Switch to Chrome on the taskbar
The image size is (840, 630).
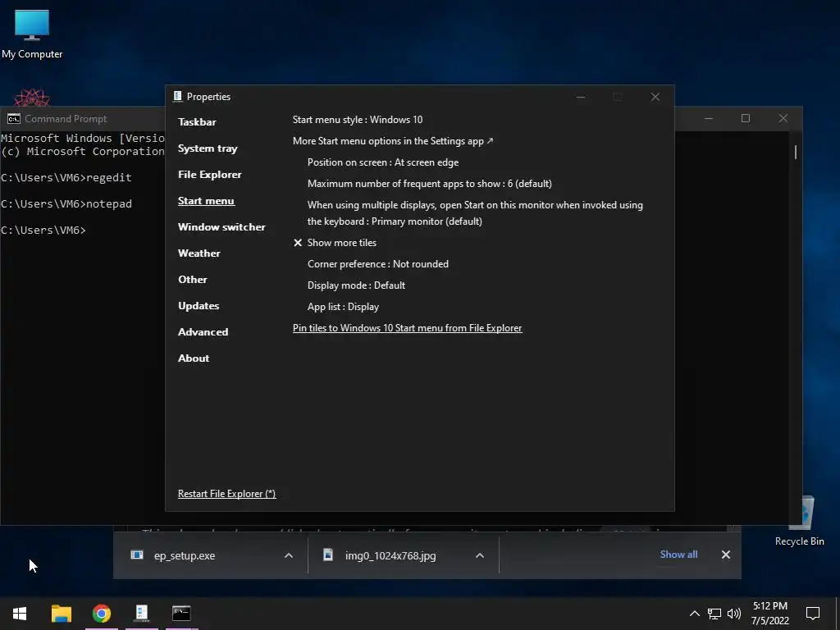pos(101,614)
